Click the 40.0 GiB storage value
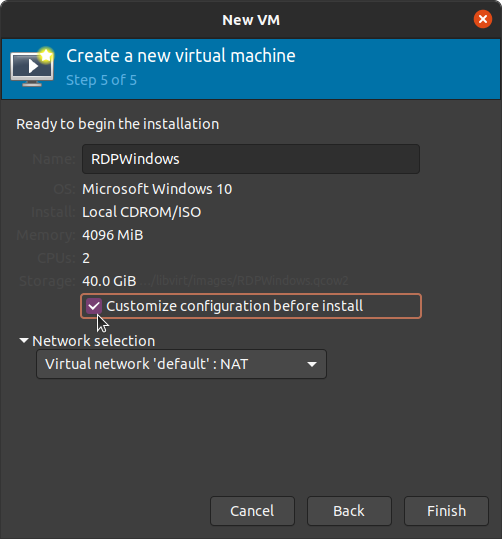This screenshot has width=502, height=539. click(x=109, y=281)
